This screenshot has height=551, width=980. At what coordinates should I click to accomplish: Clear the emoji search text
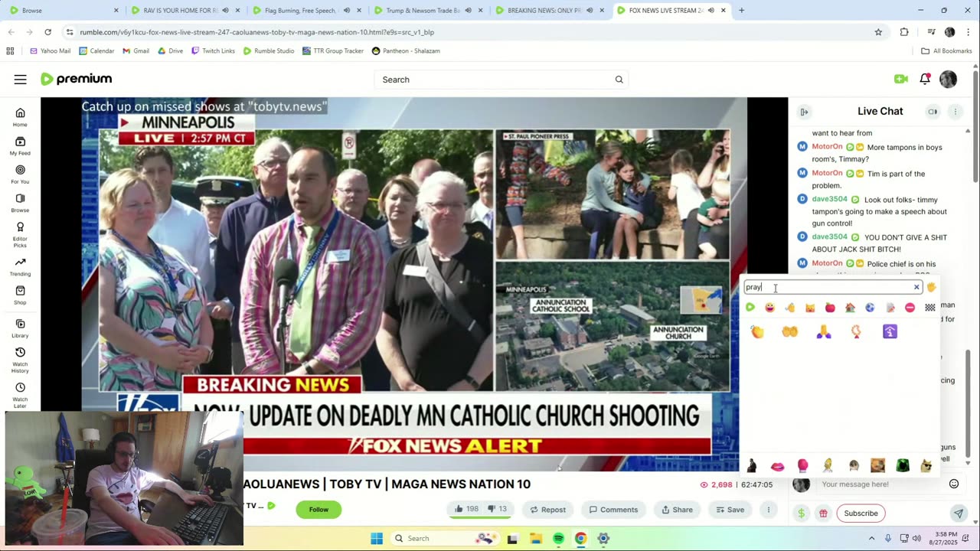point(916,288)
